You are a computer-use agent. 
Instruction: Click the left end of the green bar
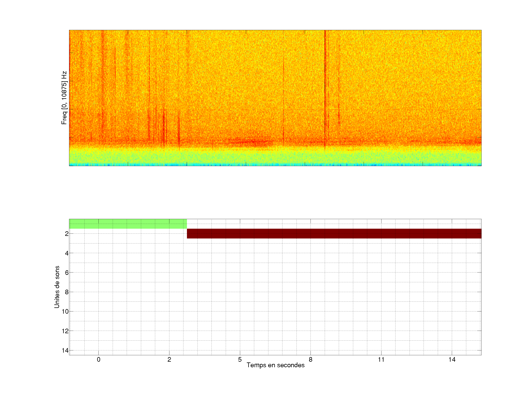tap(70, 224)
